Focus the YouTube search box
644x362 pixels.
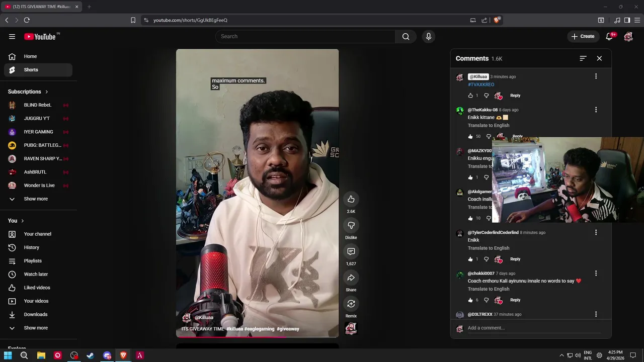pyautogui.click(x=305, y=36)
